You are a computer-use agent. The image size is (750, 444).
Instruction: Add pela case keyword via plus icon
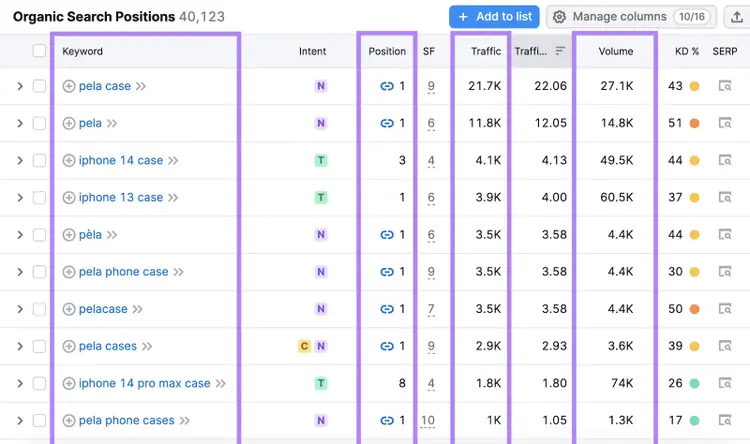tap(69, 86)
